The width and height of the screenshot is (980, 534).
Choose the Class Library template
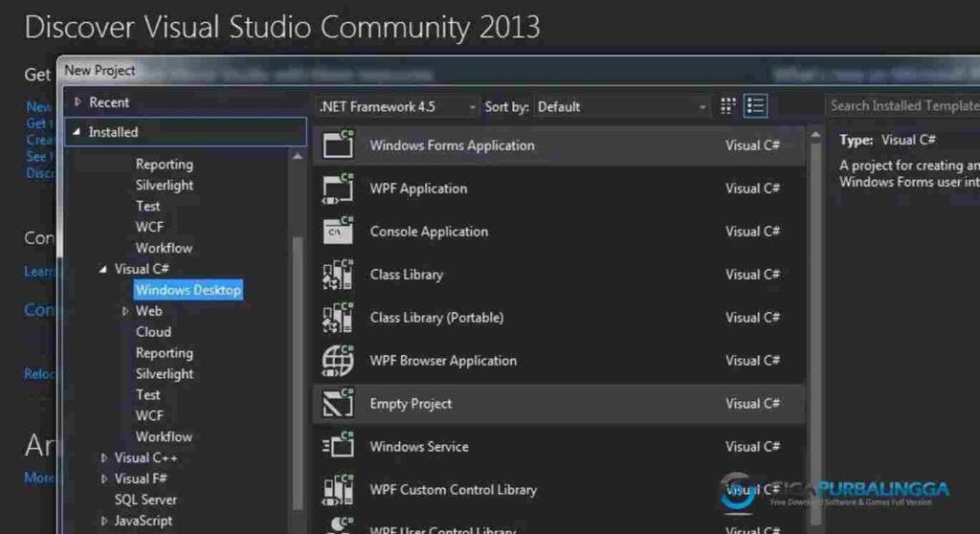click(559, 275)
